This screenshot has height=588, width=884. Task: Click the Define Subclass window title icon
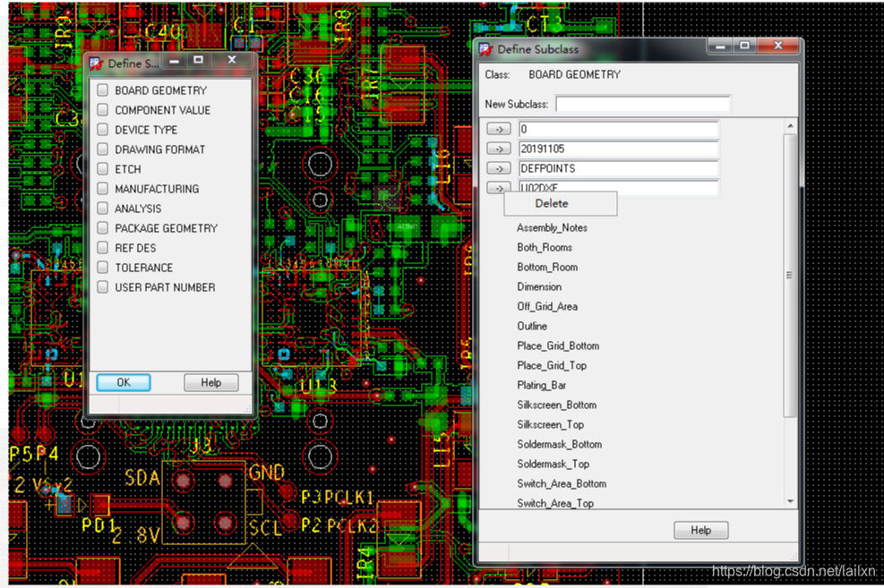(x=486, y=50)
